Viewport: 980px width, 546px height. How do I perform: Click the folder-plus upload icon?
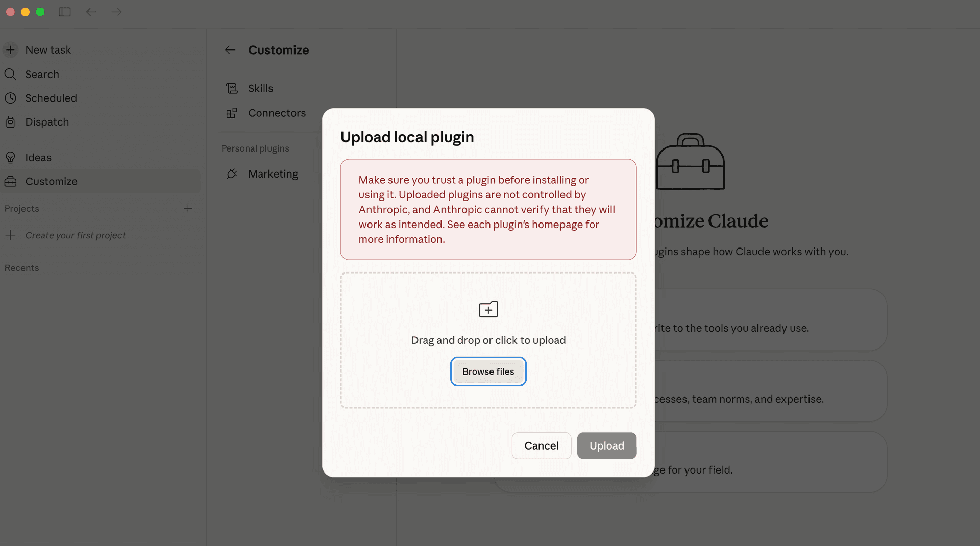[x=488, y=309]
